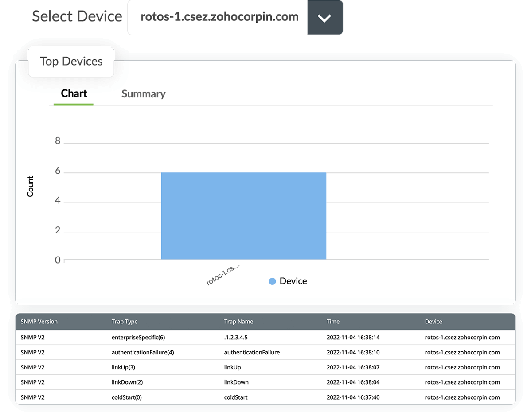The height and width of the screenshot is (420, 531).
Task: Select the enterpriseSpecific(6) trap row
Action: pyautogui.click(x=138, y=338)
